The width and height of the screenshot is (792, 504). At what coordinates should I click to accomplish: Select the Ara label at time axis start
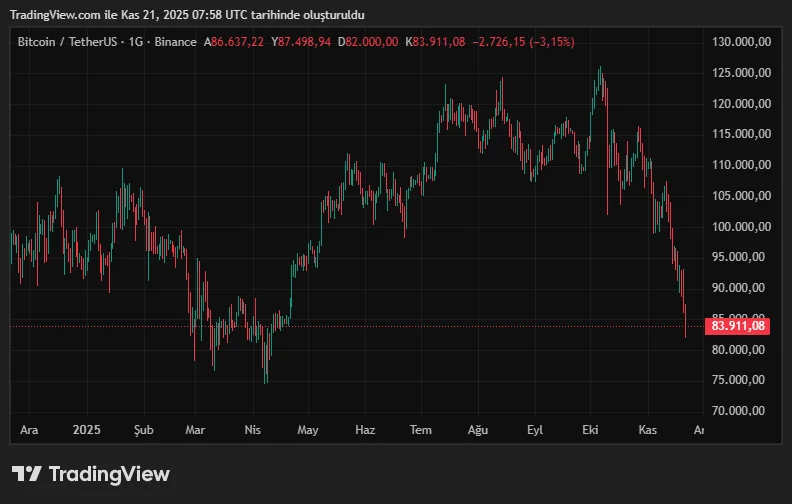click(30, 430)
